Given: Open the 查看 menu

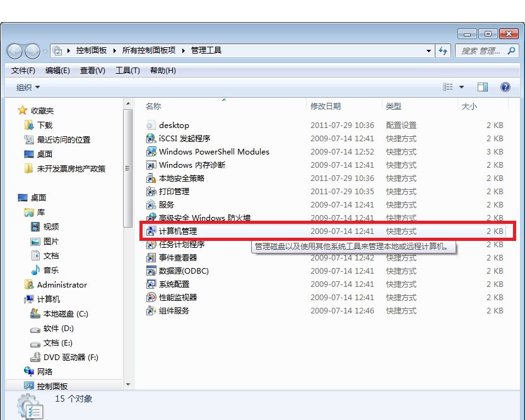Looking at the screenshot, I should (x=92, y=70).
